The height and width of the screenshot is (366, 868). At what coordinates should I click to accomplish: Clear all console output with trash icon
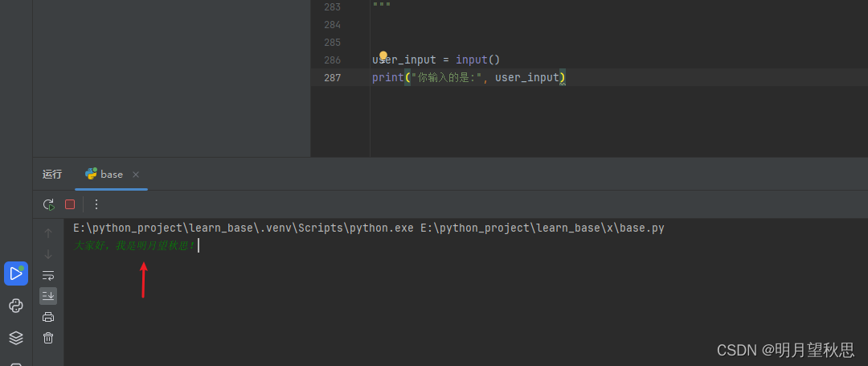(48, 338)
